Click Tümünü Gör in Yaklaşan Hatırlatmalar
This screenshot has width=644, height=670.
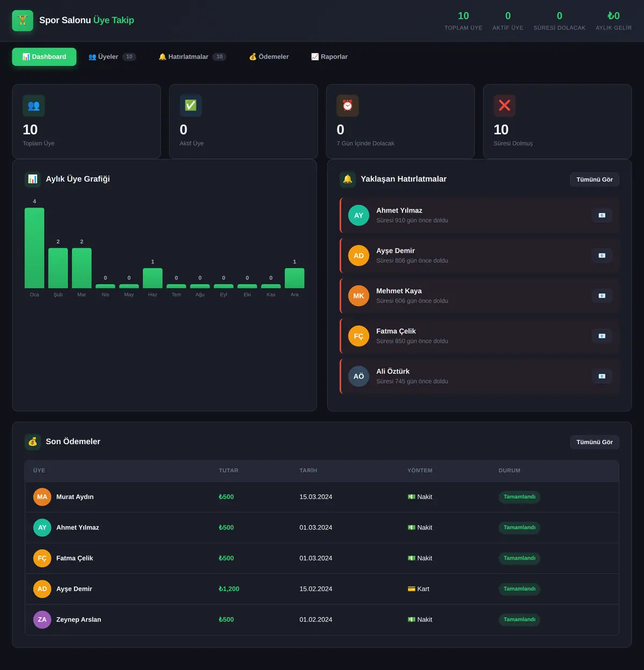click(595, 180)
